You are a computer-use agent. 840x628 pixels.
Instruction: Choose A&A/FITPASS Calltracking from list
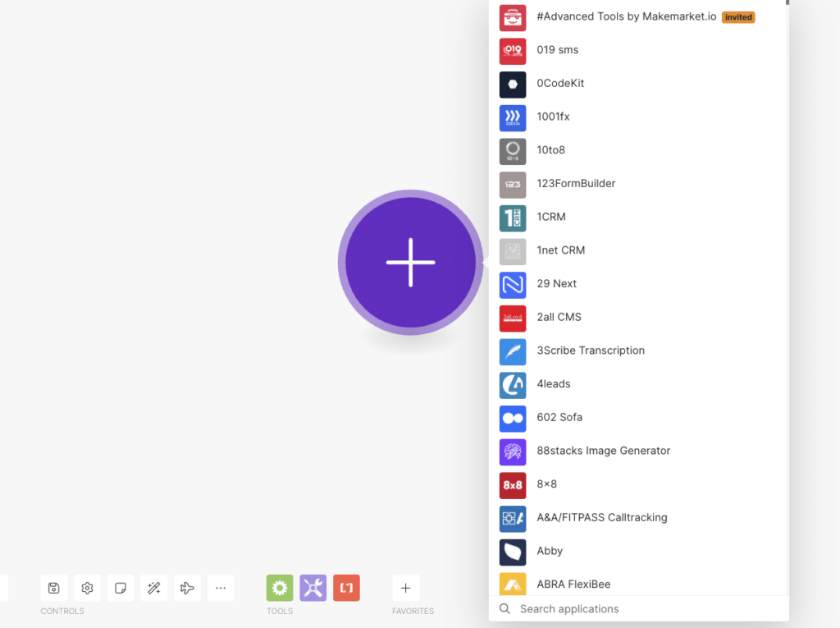point(601,518)
